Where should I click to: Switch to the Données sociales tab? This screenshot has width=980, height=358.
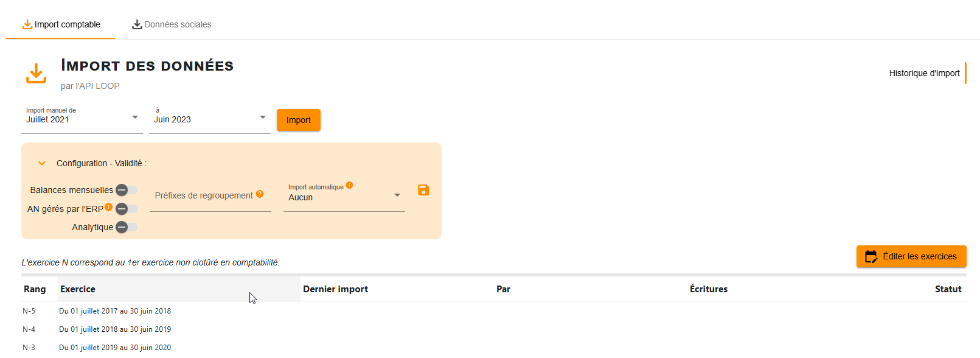point(172,24)
